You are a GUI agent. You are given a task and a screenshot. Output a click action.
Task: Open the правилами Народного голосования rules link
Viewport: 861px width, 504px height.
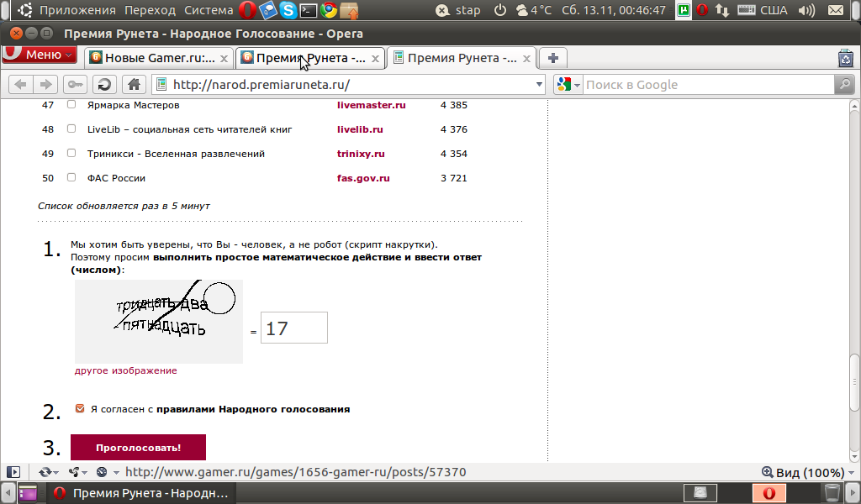pos(253,409)
